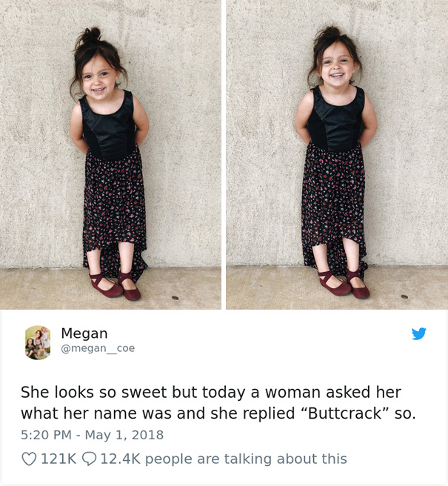
Task: Click the girl's hair bun in left photo
Action: coord(91,35)
